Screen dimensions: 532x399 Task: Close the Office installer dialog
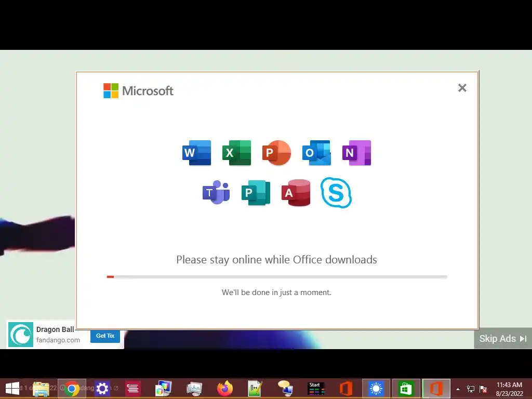[462, 88]
